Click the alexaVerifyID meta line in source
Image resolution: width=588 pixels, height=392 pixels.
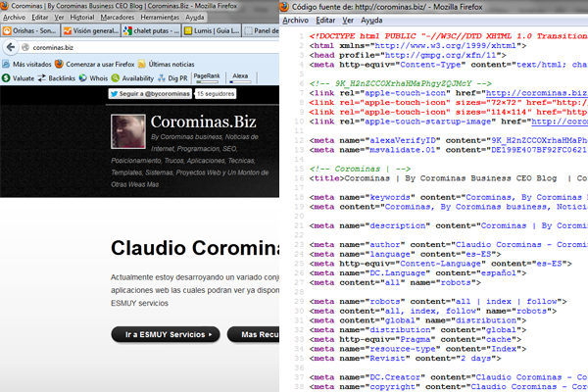(449, 140)
